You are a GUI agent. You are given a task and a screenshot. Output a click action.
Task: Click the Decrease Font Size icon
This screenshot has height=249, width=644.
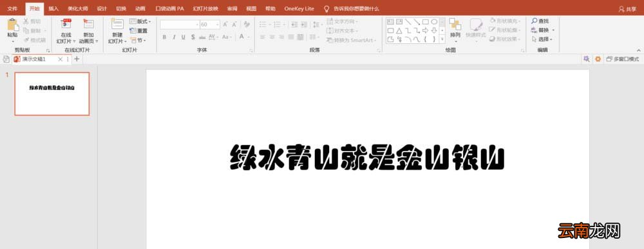tap(234, 25)
